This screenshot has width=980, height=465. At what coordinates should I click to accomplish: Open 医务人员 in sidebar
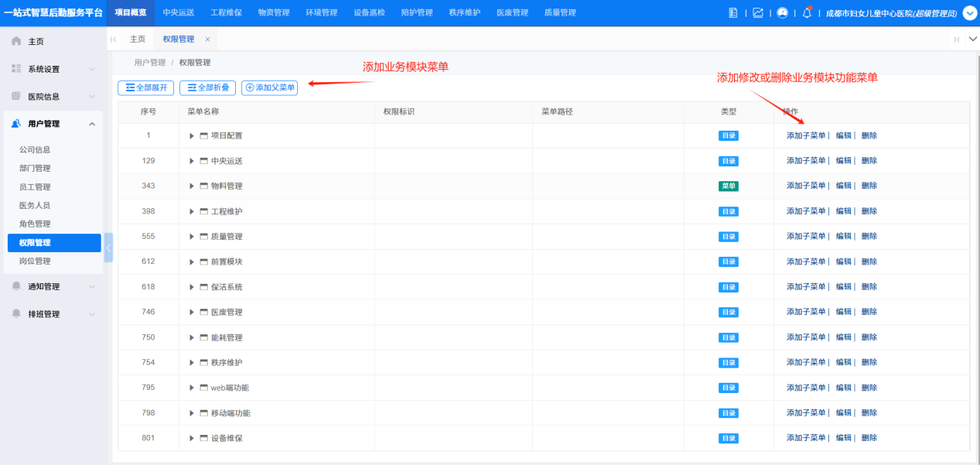coord(35,206)
